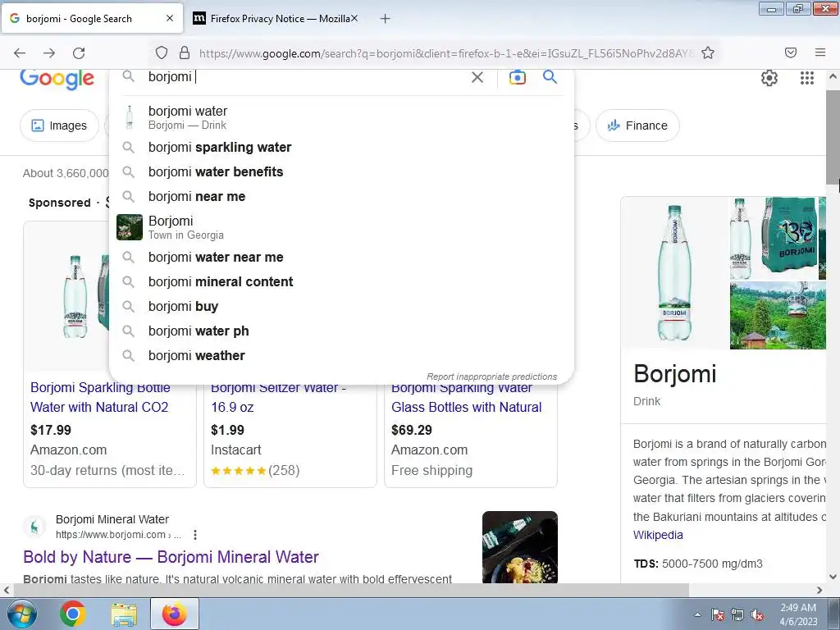Close the Firefox Privacy Notice tab
This screenshot has width=840, height=630.
coord(354,18)
